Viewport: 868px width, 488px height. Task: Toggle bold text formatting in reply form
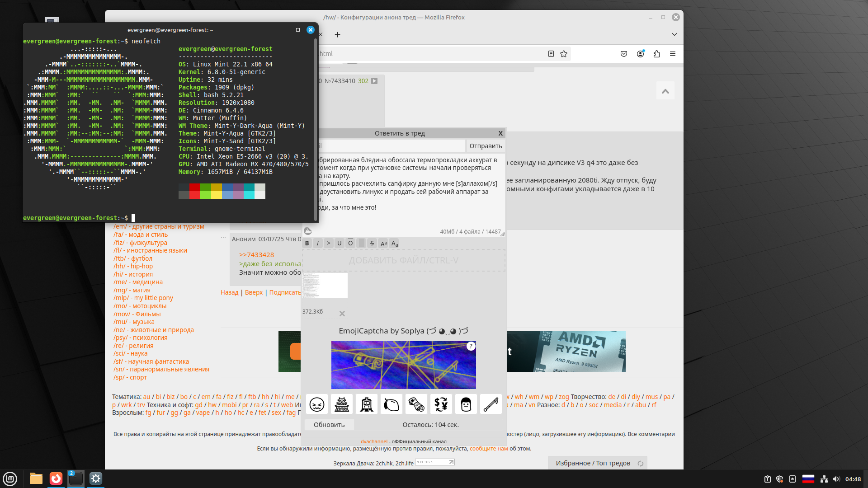point(307,243)
